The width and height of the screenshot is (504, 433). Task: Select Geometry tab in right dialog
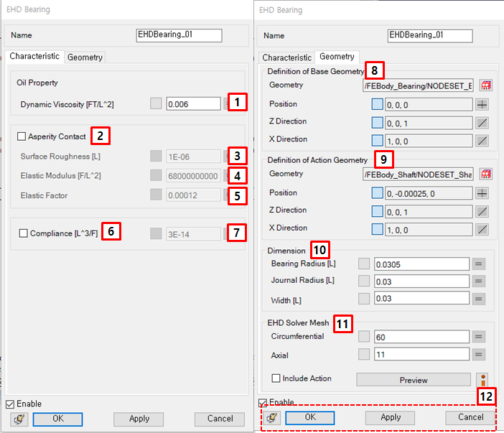pyautogui.click(x=337, y=57)
